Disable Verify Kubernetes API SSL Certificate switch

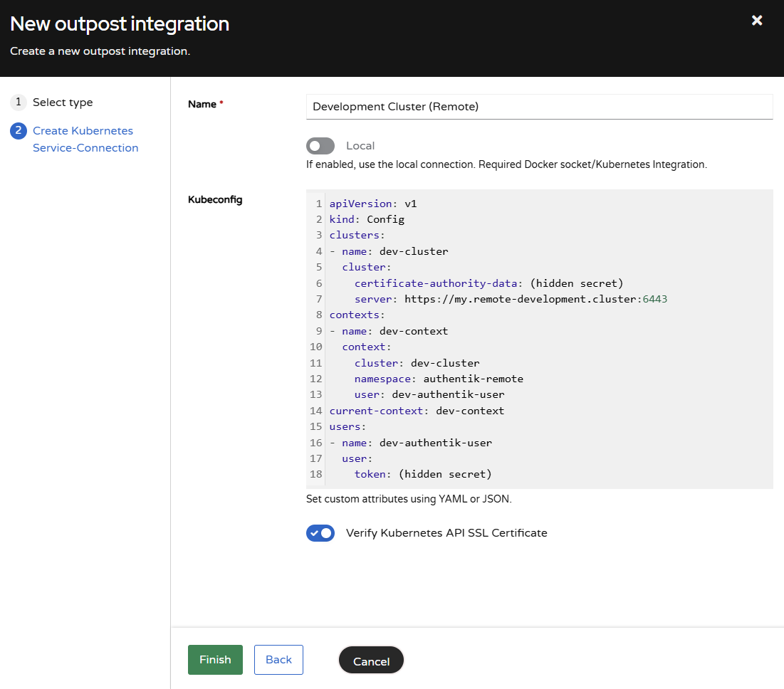(320, 533)
